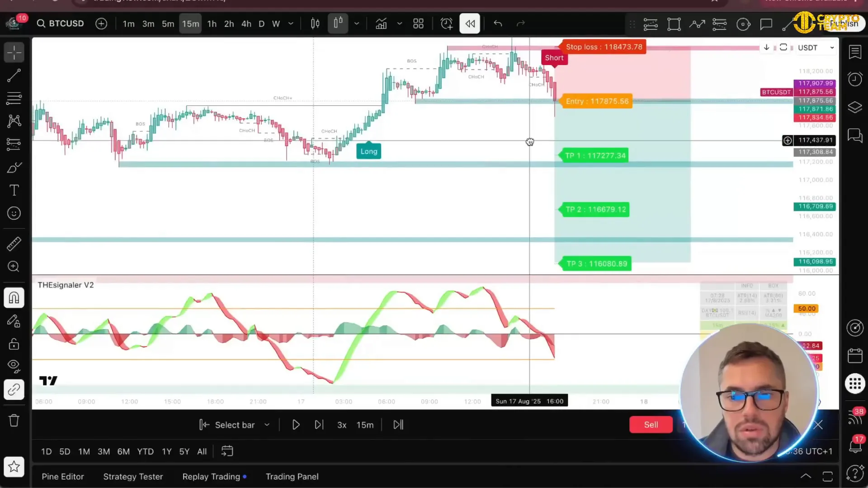The height and width of the screenshot is (488, 868).
Task: Search symbol BTCUSD
Action: click(60, 23)
